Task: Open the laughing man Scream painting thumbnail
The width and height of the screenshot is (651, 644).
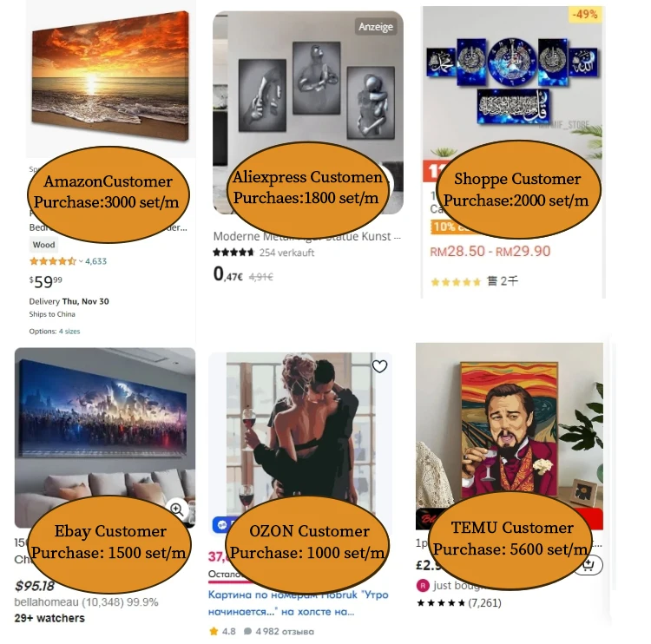Action: [510, 428]
